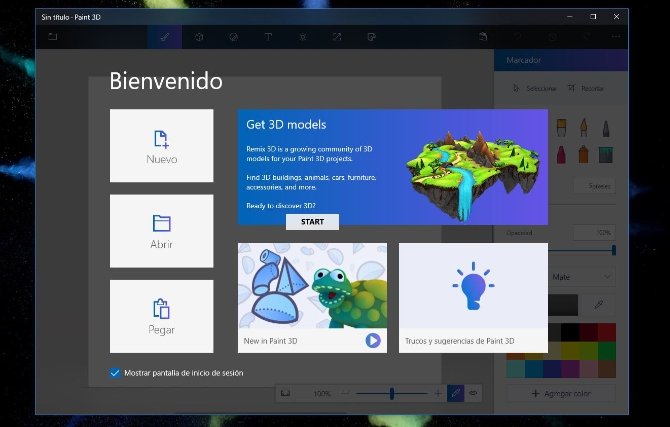Open the Text tool tab

(268, 37)
